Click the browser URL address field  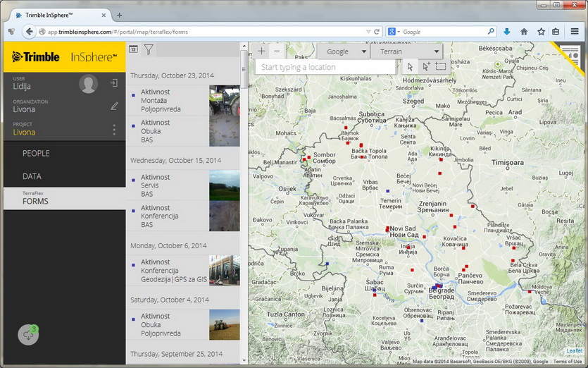(206, 32)
